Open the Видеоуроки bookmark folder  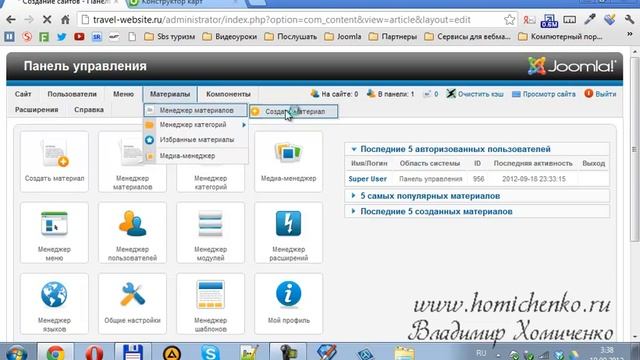230,37
